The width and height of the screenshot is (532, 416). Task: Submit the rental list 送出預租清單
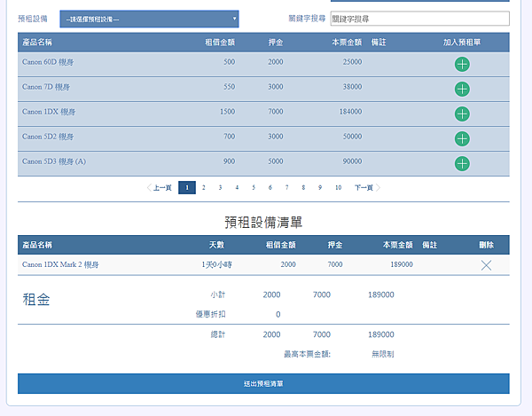coord(263,384)
